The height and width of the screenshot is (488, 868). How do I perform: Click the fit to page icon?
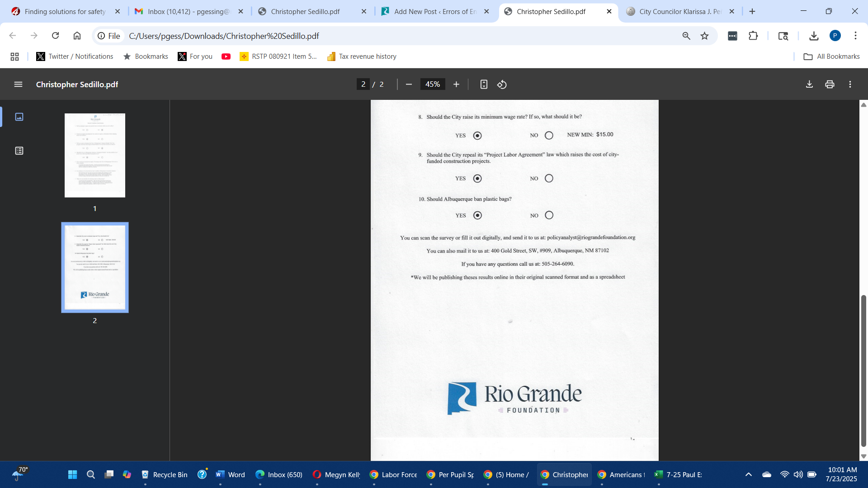tap(484, 84)
